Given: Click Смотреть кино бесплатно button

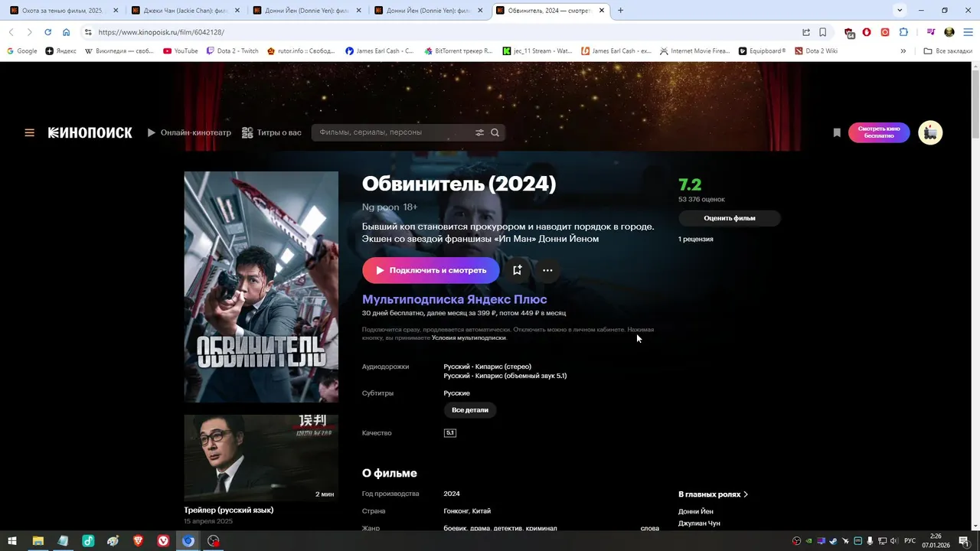Looking at the screenshot, I should pyautogui.click(x=879, y=132).
